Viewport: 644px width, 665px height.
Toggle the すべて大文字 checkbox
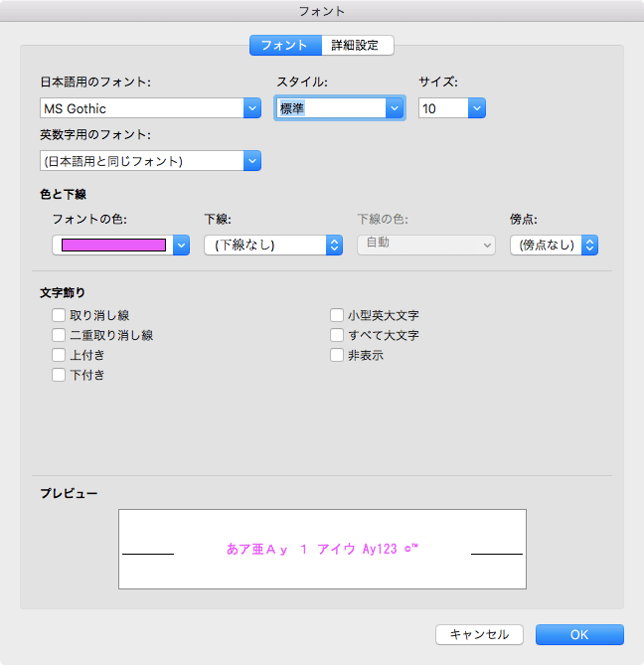point(337,336)
